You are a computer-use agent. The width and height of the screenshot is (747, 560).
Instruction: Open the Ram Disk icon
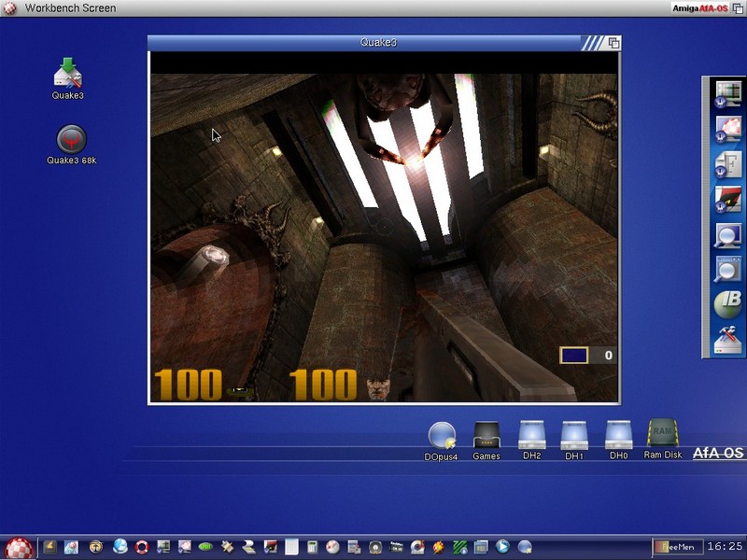[x=662, y=434]
